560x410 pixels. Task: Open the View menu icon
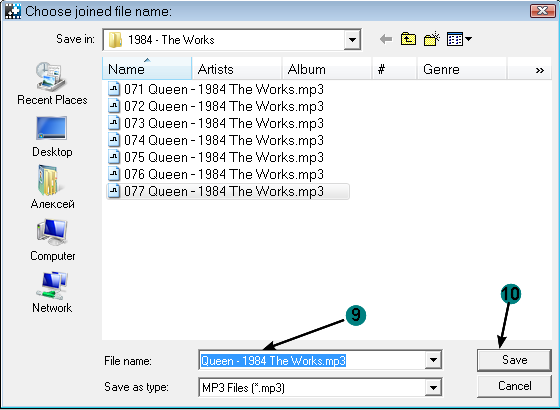click(459, 39)
